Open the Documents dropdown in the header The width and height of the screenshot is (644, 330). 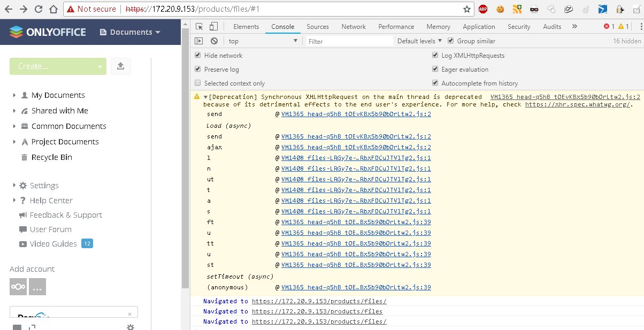(130, 32)
